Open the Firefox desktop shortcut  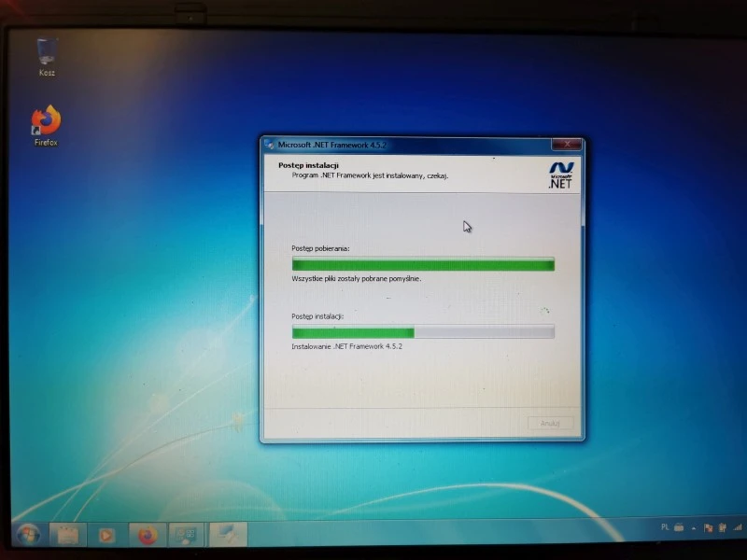click(45, 122)
